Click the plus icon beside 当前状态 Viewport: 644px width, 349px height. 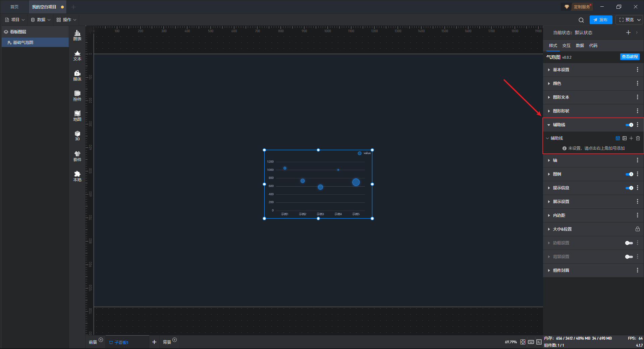(628, 33)
